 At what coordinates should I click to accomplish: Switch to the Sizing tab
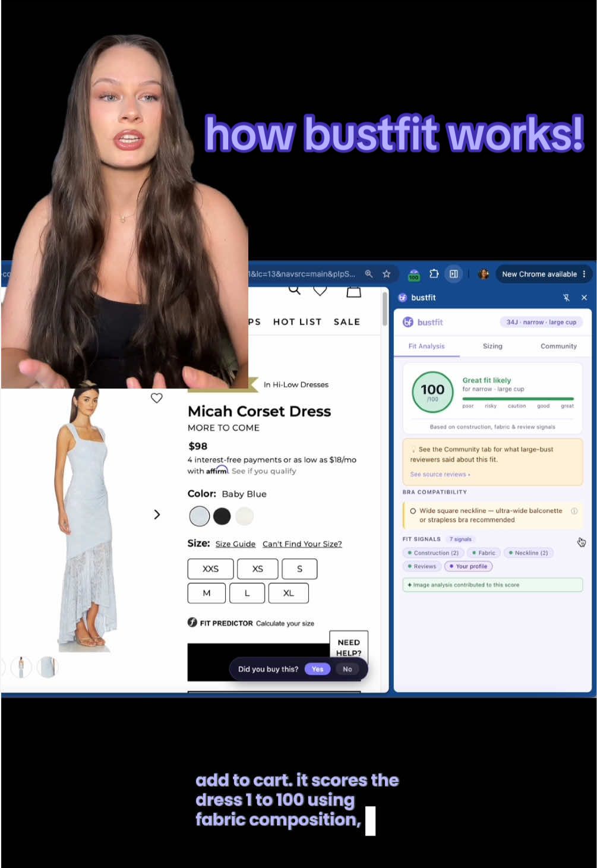pyautogui.click(x=492, y=346)
